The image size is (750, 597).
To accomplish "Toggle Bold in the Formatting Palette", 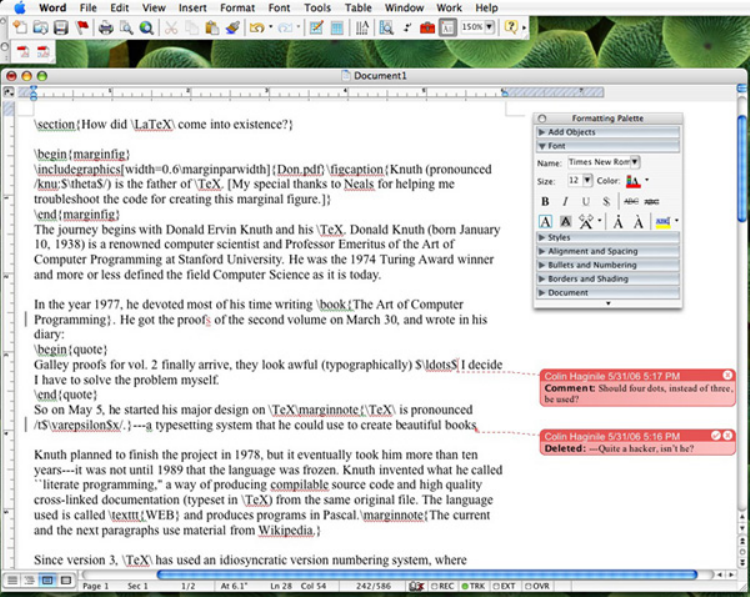I will click(x=545, y=201).
